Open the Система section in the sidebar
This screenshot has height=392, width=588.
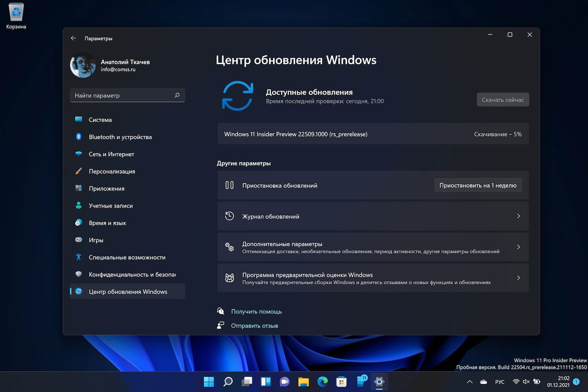coord(100,120)
